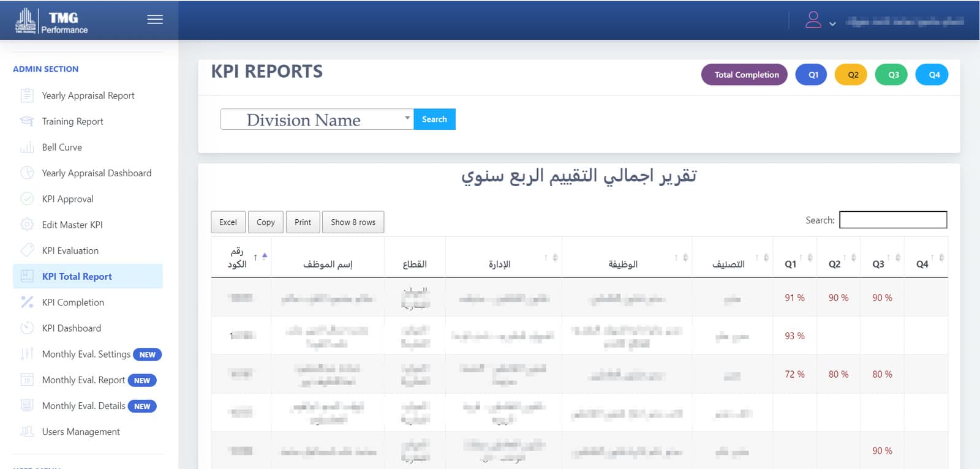Open Yearly Appraisal Report page
980x469 pixels.
[x=88, y=96]
